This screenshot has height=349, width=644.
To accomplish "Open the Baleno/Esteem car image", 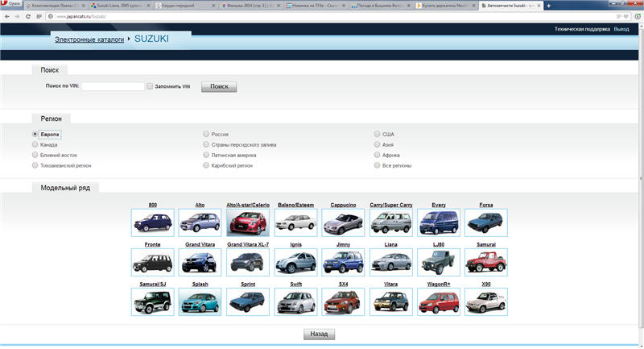I will [x=295, y=222].
